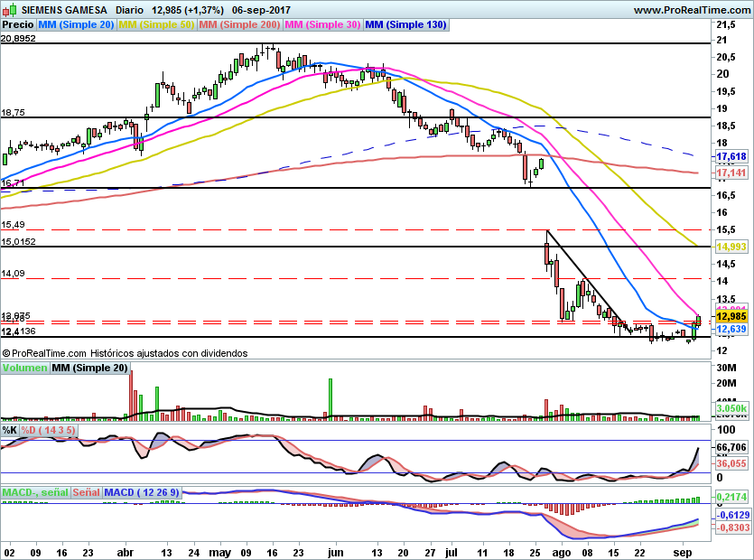Select the %D (14 3 5) label
754x560 pixels.
[x=48, y=430]
